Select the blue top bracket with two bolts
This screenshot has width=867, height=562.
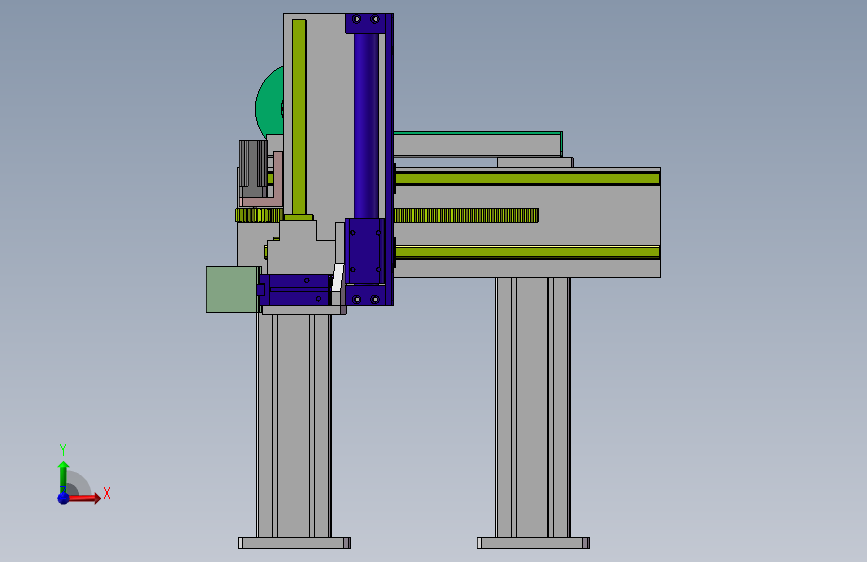(x=366, y=23)
